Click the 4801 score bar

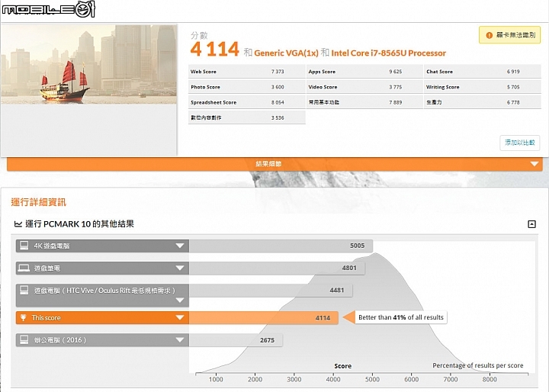pos(277,268)
